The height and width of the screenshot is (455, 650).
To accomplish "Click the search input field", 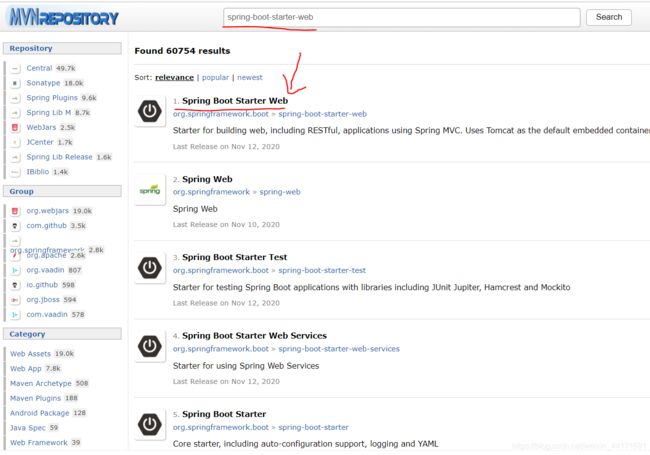I will tap(401, 17).
